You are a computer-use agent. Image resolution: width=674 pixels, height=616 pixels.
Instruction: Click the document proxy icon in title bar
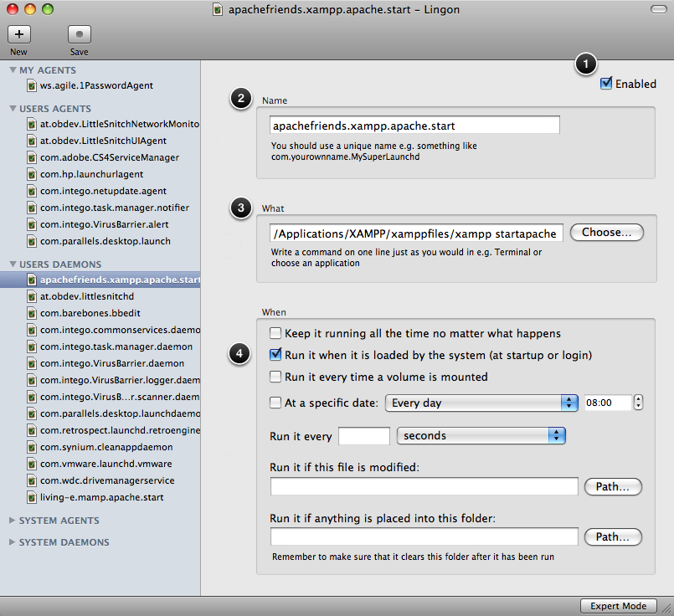pyautogui.click(x=218, y=9)
